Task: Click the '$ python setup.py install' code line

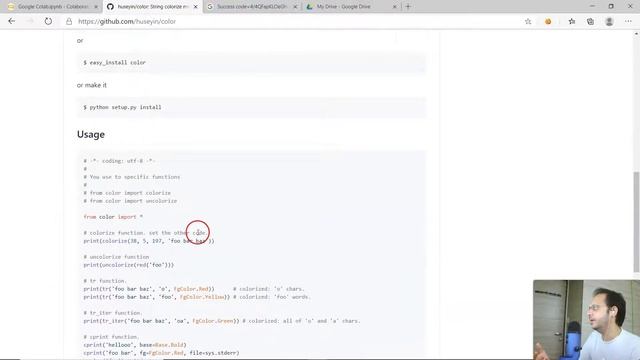Action: (x=122, y=107)
